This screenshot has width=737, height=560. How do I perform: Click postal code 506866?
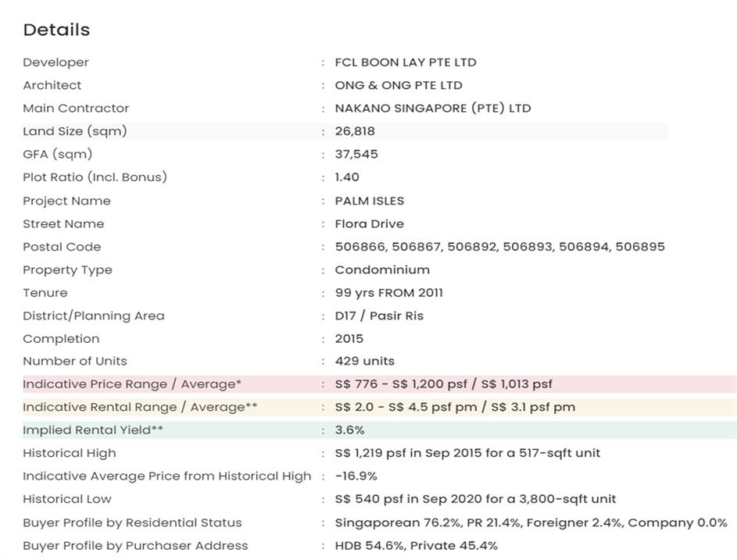pos(360,247)
